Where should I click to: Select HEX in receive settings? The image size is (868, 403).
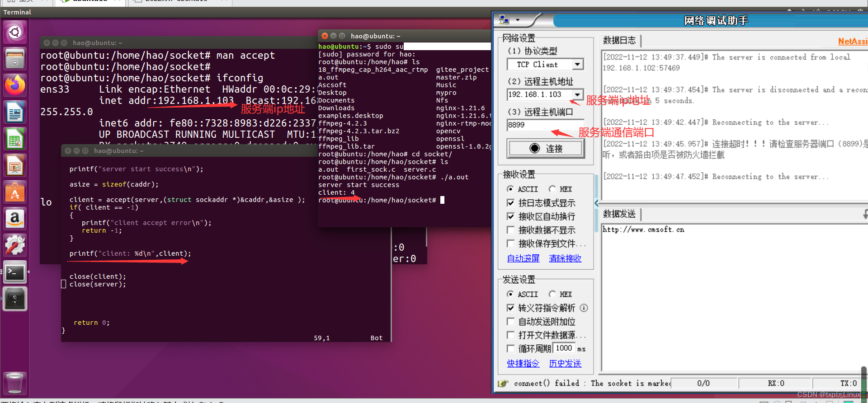[x=552, y=189]
